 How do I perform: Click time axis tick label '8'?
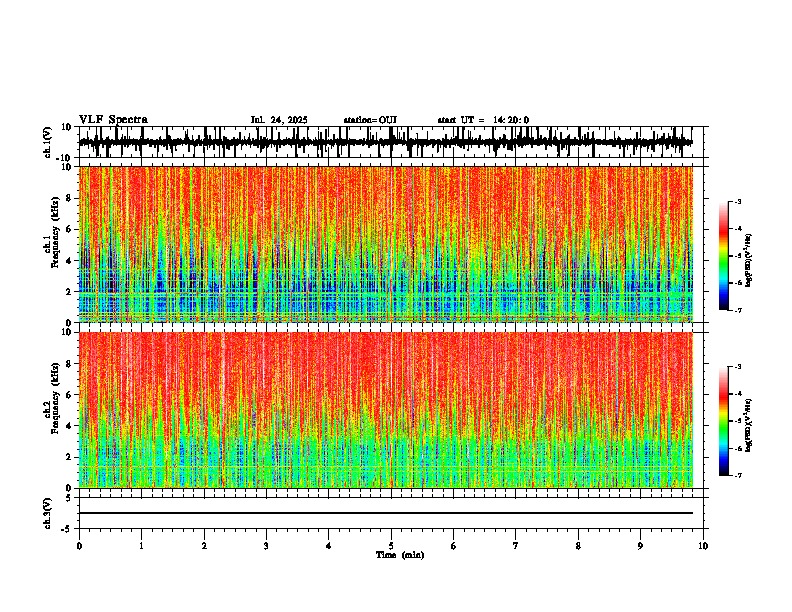[x=578, y=546]
